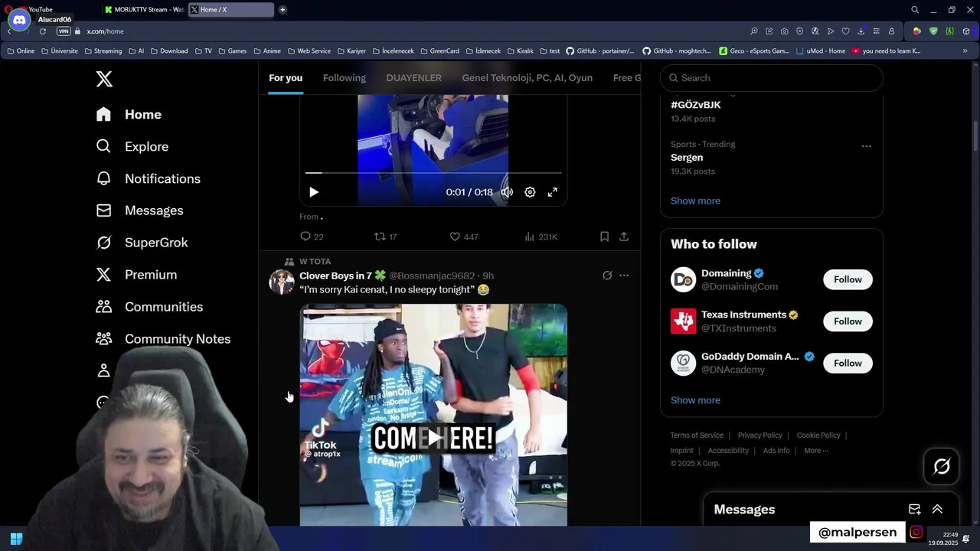This screenshot has width=980, height=551.
Task: Switch to the For you tab
Action: click(x=286, y=78)
